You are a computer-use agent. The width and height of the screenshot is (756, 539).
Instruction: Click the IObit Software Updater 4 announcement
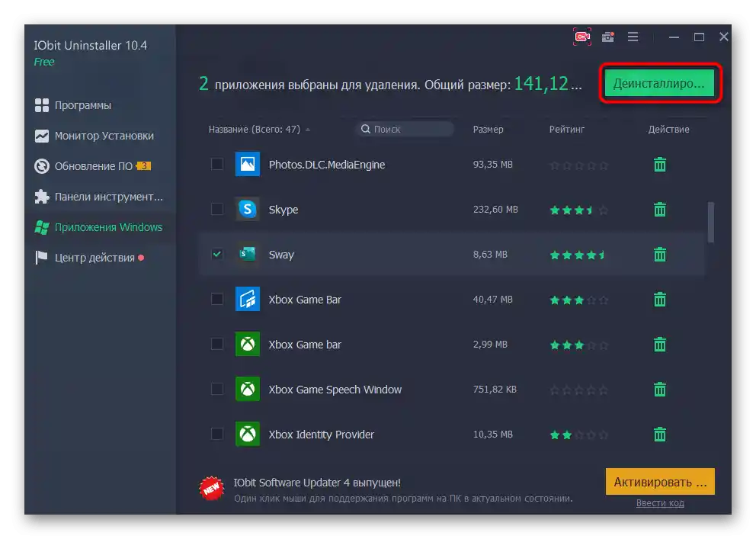click(x=317, y=483)
